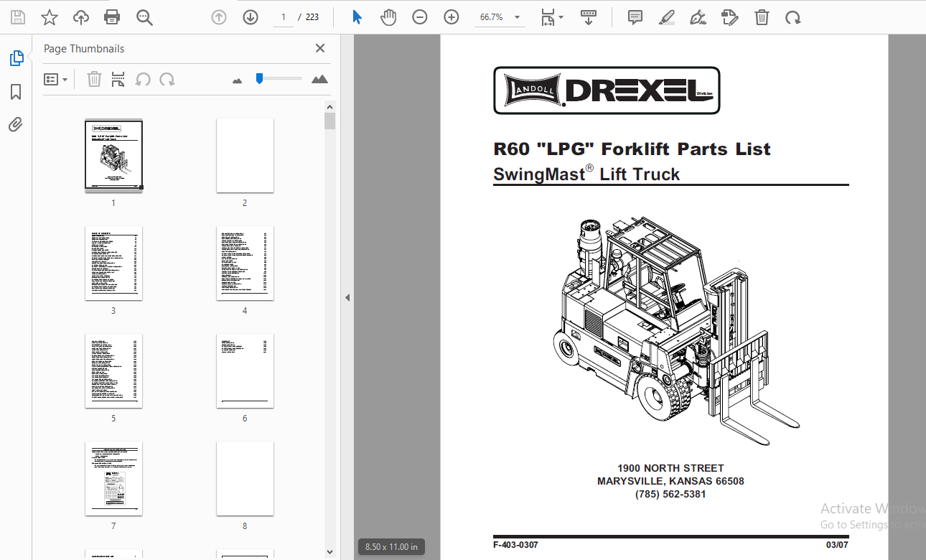Click the 8.50 x 11.00 in page size label
This screenshot has width=926, height=560.
click(391, 547)
